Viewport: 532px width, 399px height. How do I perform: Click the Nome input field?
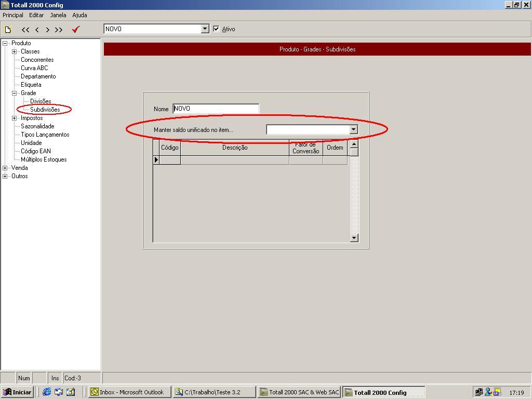(216, 109)
